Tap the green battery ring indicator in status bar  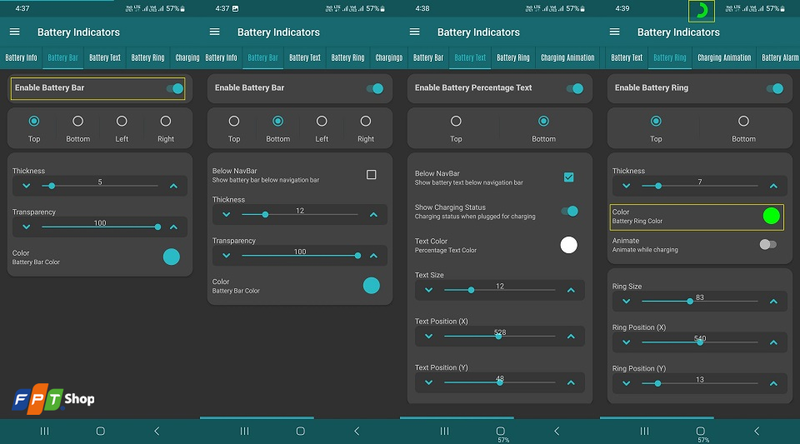coord(702,11)
